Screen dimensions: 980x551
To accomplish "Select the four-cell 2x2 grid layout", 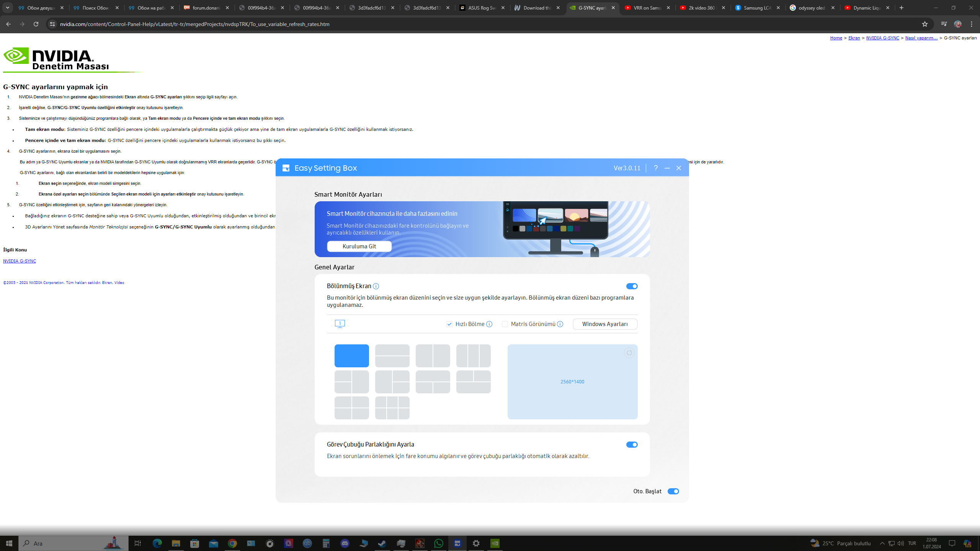I will coord(351,408).
